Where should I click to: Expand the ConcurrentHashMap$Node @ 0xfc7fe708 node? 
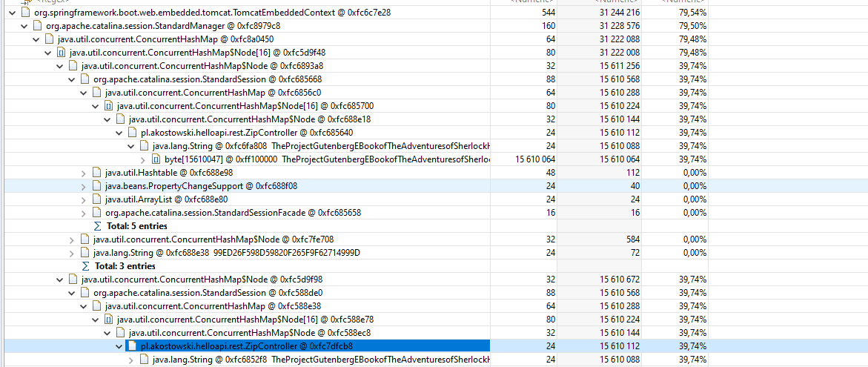(71, 239)
